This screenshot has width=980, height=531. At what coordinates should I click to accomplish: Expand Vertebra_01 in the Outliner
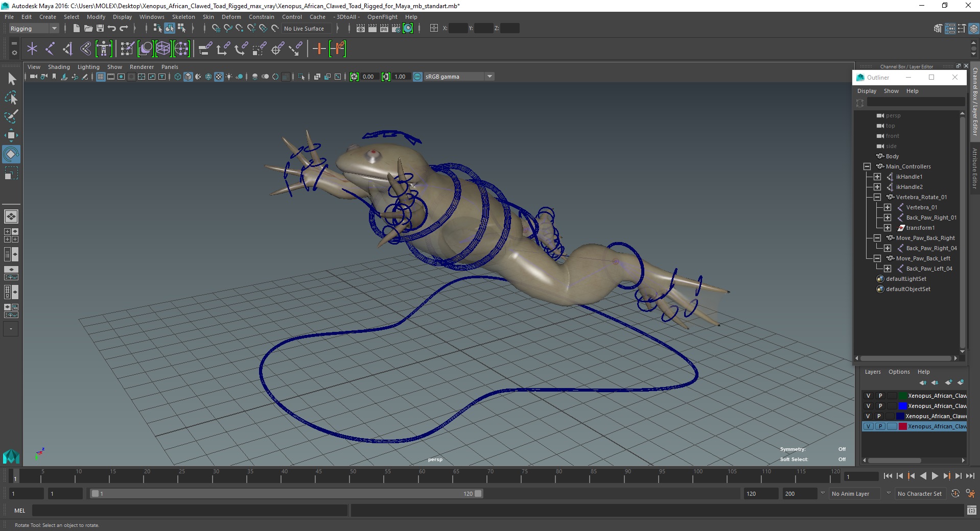[888, 207]
